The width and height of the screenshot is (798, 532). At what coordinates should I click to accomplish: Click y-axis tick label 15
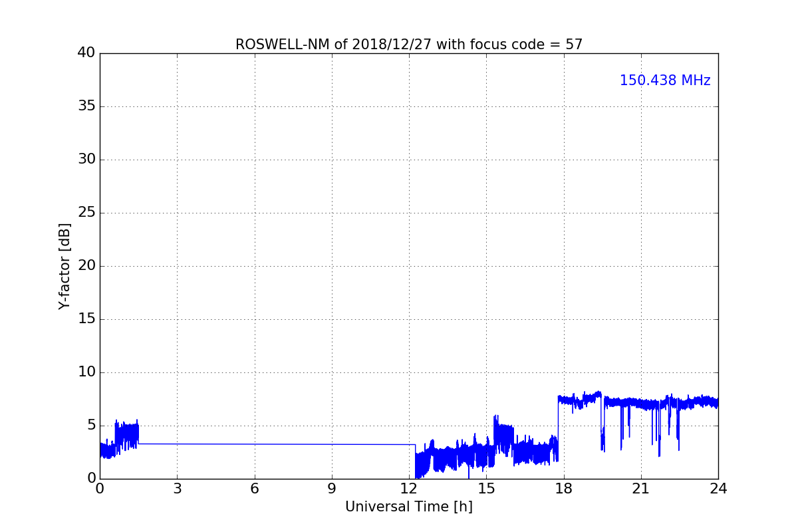pyautogui.click(x=86, y=319)
